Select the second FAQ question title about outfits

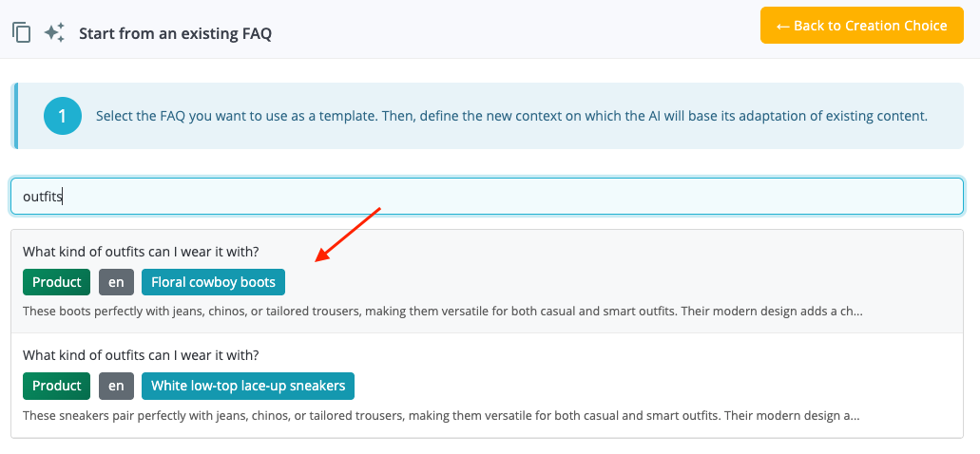141,355
